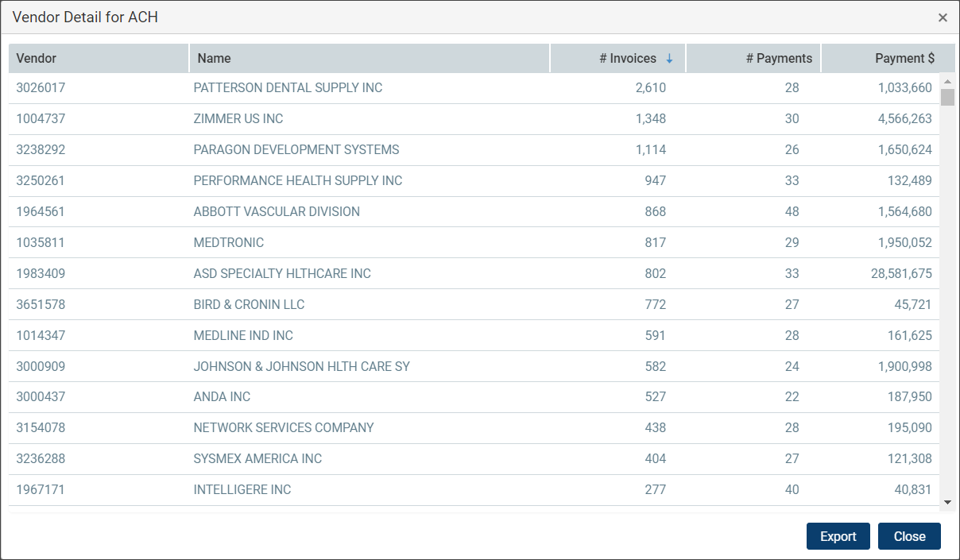Click payment amount 4,566,263
Viewport: 960px width, 560px height.
(x=905, y=118)
